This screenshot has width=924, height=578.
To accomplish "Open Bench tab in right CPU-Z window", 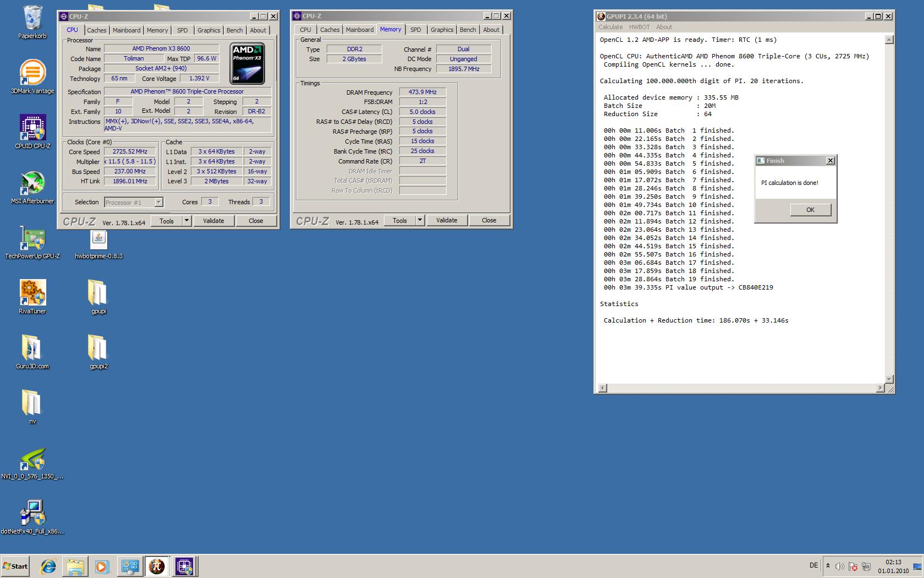I will pyautogui.click(x=468, y=30).
